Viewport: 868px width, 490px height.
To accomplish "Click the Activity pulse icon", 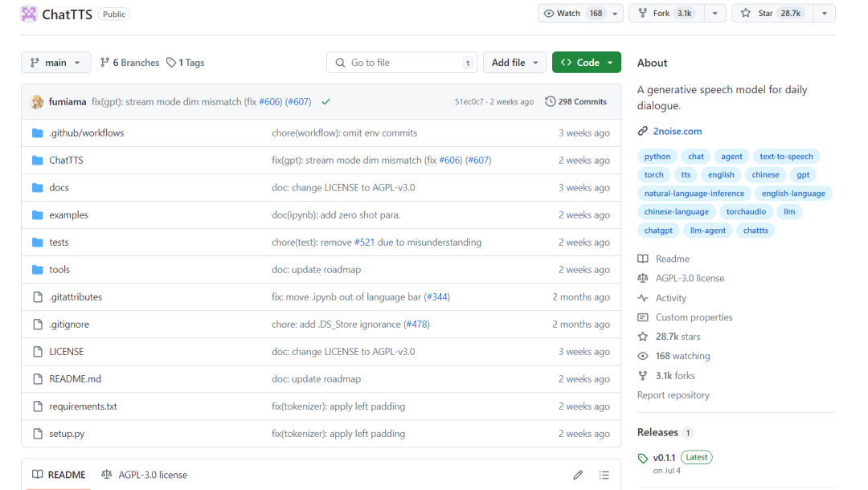I will (643, 298).
